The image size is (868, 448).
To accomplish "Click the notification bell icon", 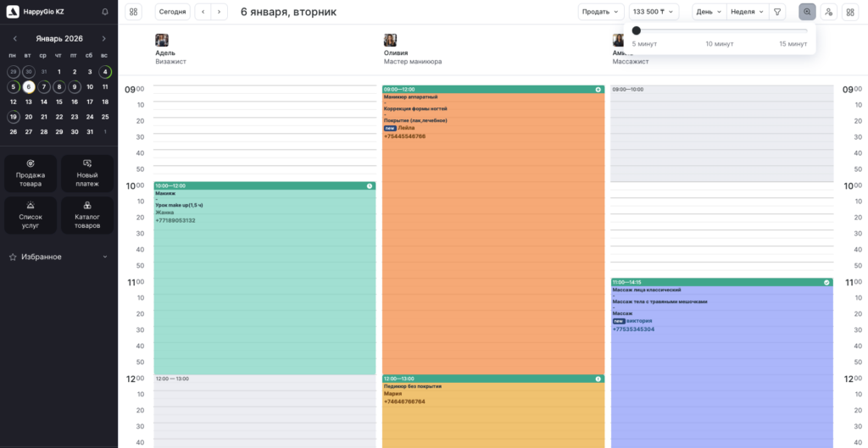I will 104,12.
